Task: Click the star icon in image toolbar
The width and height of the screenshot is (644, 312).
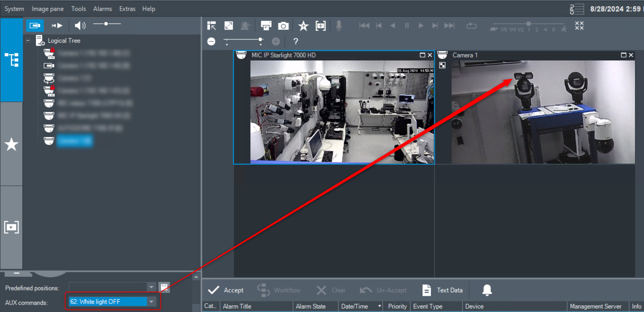Action: [303, 26]
